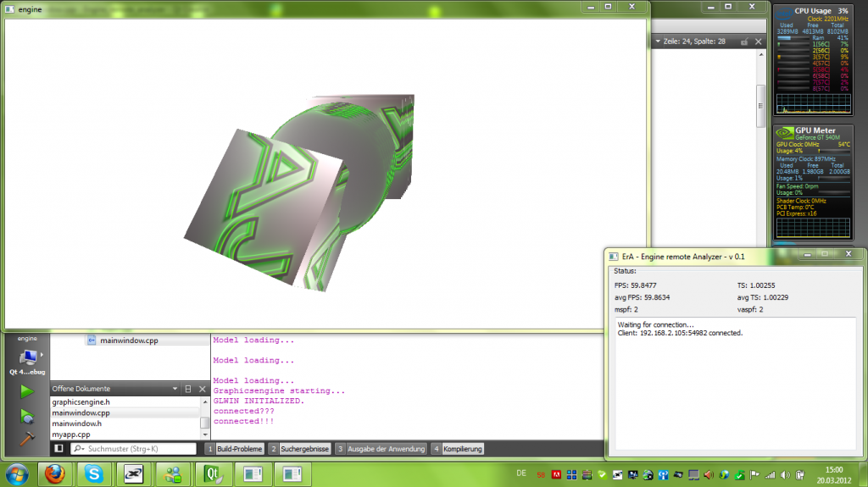The width and height of the screenshot is (868, 487).
Task: Close the editor document with the X beside lock
Action: (759, 42)
